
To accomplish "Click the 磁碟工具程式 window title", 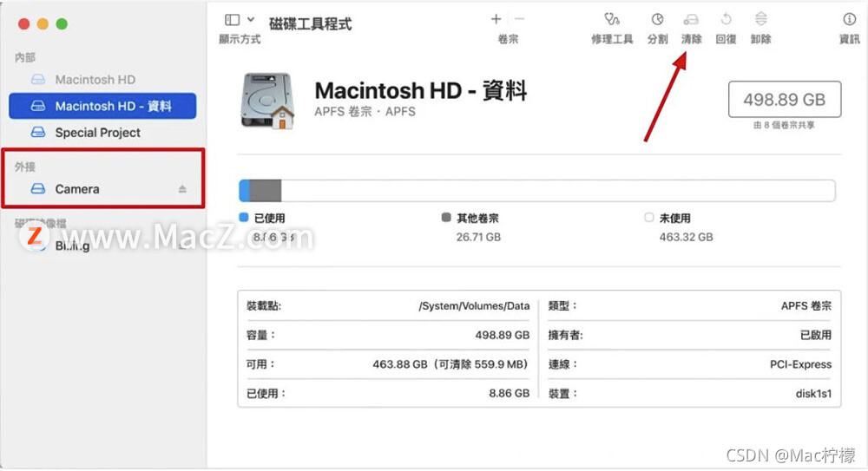I will (310, 23).
